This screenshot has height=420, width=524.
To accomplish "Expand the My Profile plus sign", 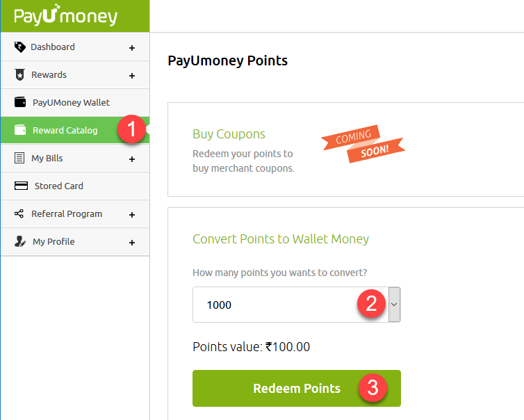I will click(132, 243).
